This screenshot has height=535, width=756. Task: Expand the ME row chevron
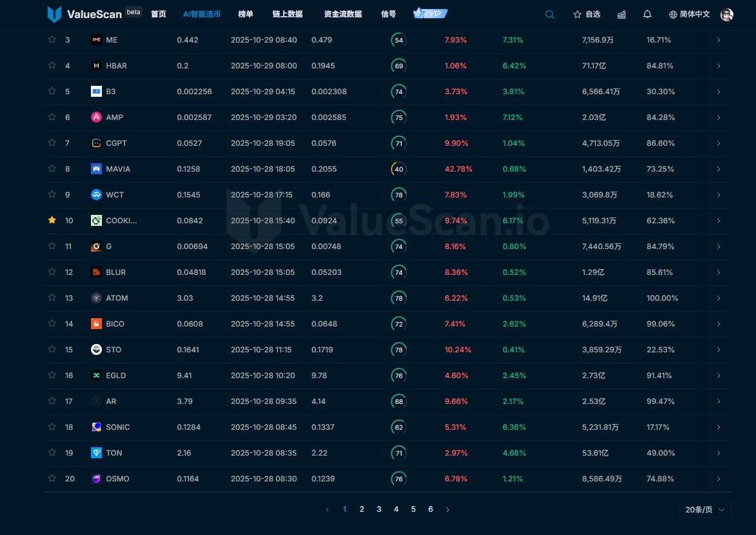tap(719, 40)
